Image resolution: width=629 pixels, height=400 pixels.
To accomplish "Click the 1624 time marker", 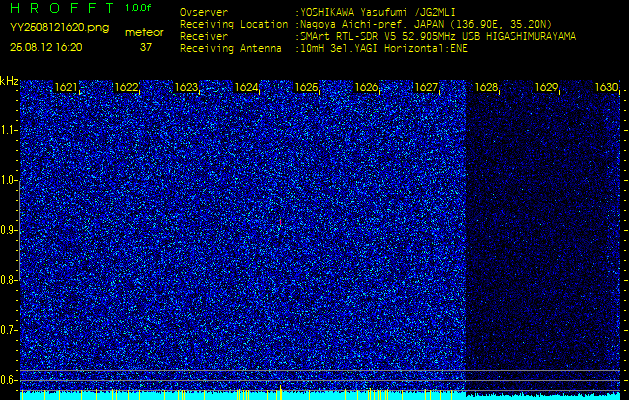I will pos(246,87).
